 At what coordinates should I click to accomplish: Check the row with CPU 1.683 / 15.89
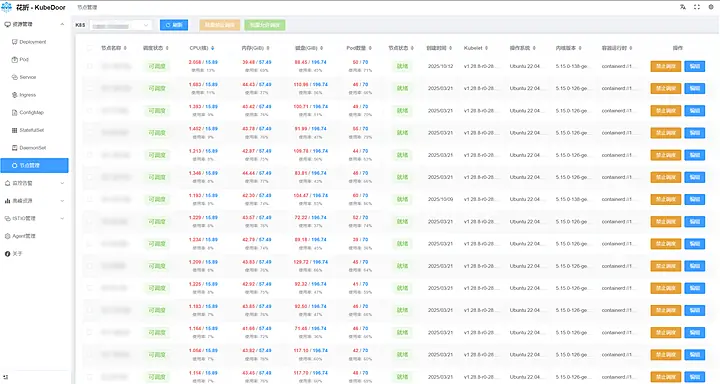pyautogui.click(x=90, y=88)
